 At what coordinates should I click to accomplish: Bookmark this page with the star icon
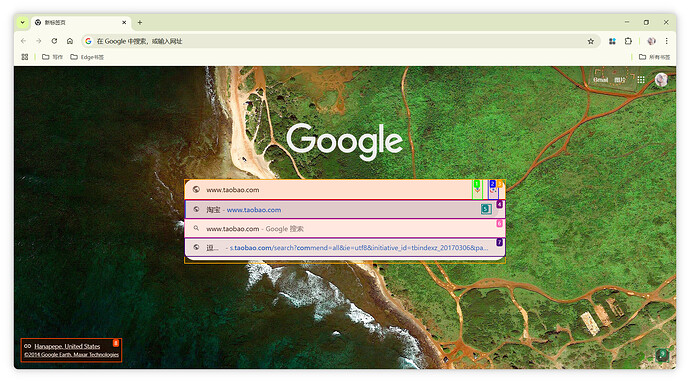591,41
